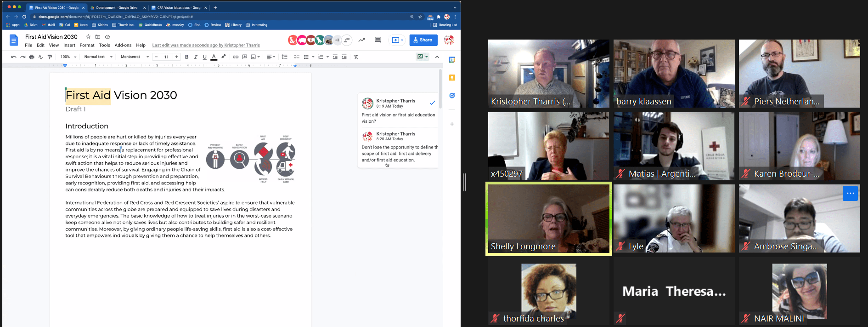Open Google Keep in the side panel
Image resolution: width=868 pixels, height=327 pixels.
[x=452, y=78]
